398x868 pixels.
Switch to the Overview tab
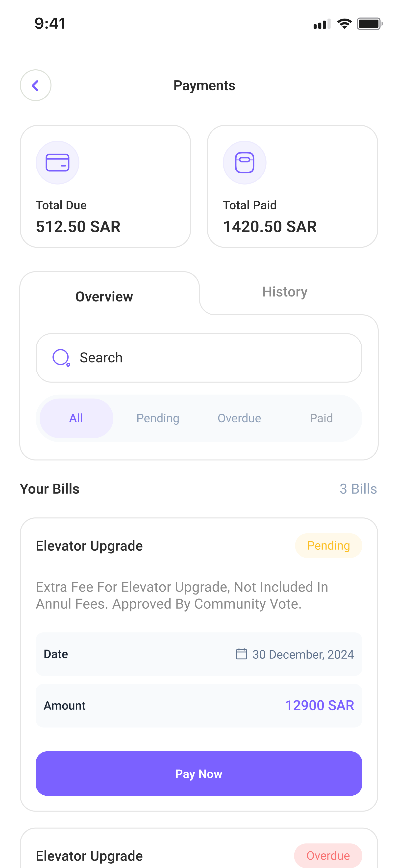(104, 297)
